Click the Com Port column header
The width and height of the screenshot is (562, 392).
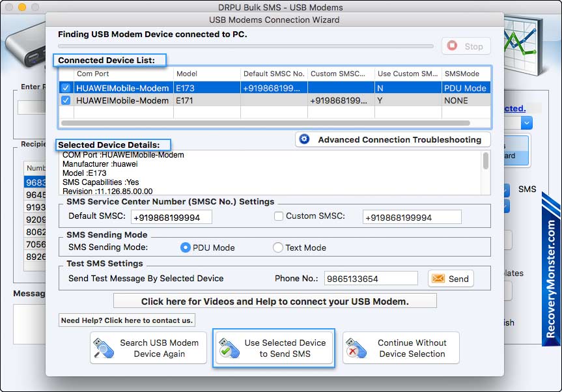124,74
